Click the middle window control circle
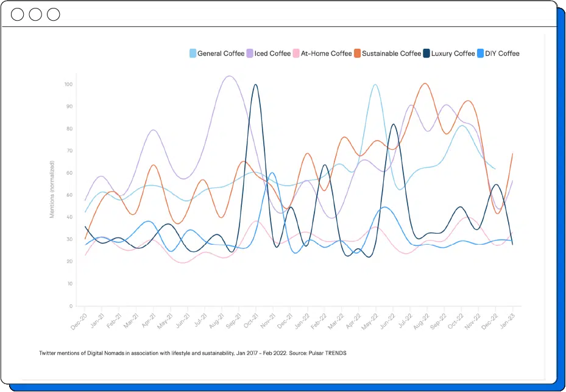The image size is (566, 392). click(35, 14)
